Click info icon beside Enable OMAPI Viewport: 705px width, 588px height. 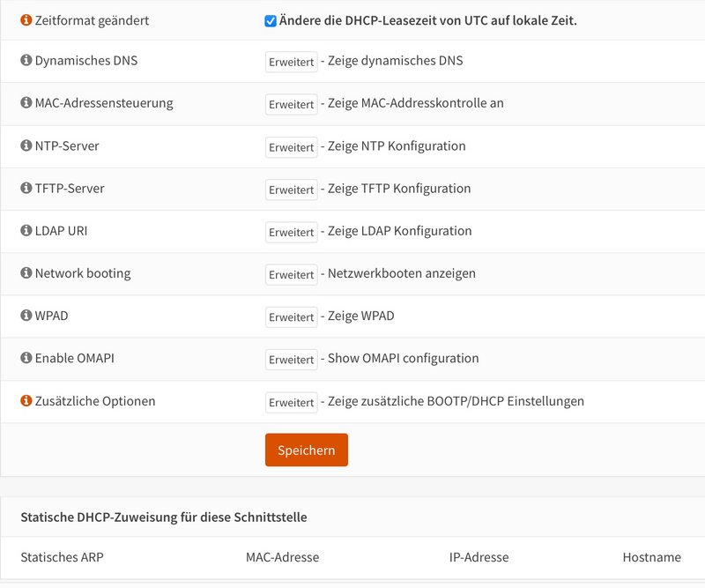click(x=26, y=358)
